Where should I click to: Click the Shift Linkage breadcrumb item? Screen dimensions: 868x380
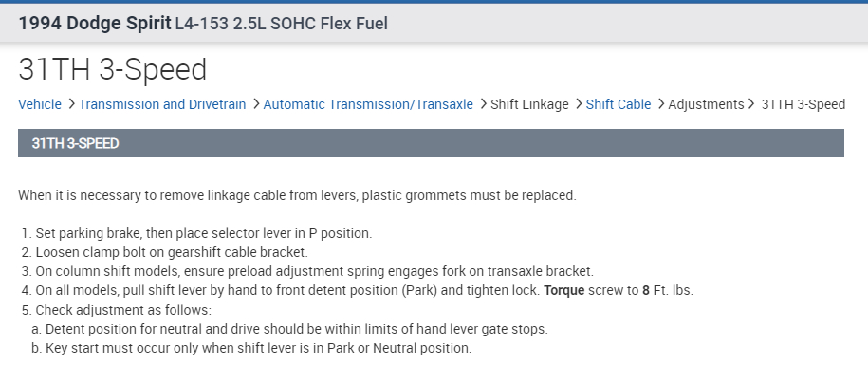(x=529, y=104)
